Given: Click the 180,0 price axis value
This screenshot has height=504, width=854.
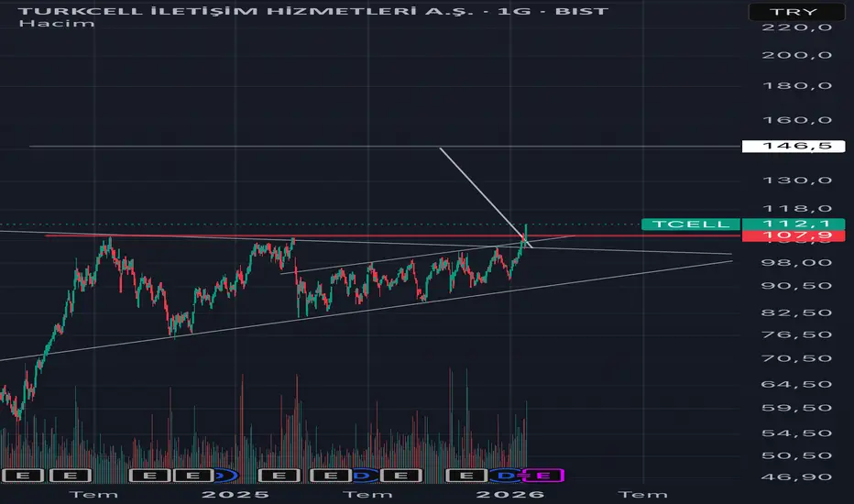Looking at the screenshot, I should [797, 85].
